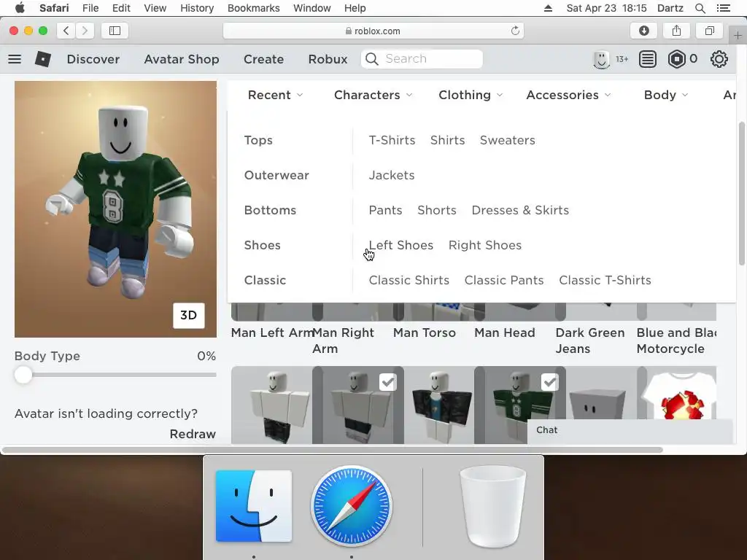
Task: Select Shirts under Tops
Action: click(x=447, y=141)
